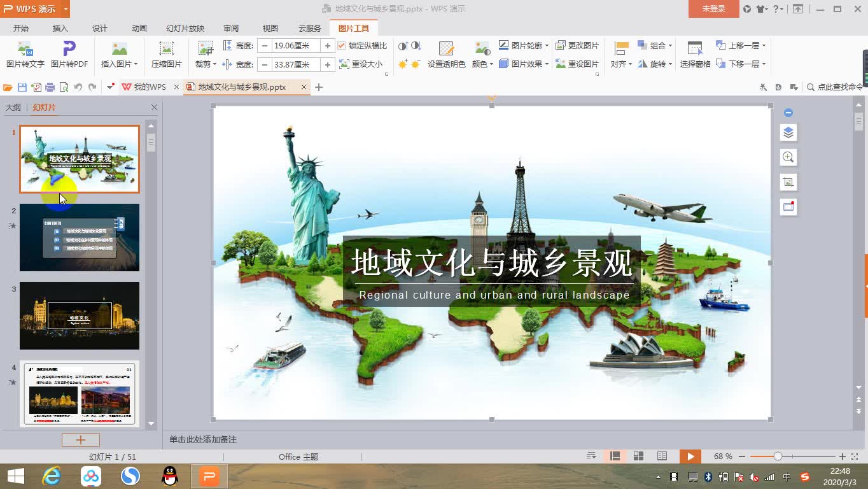This screenshot has width=868, height=489.
Task: Open the 插入 ribbon tab
Action: point(60,28)
